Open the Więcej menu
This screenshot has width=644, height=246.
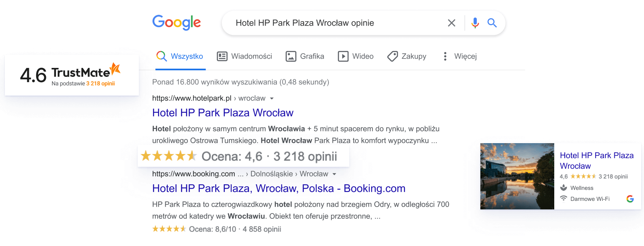465,56
